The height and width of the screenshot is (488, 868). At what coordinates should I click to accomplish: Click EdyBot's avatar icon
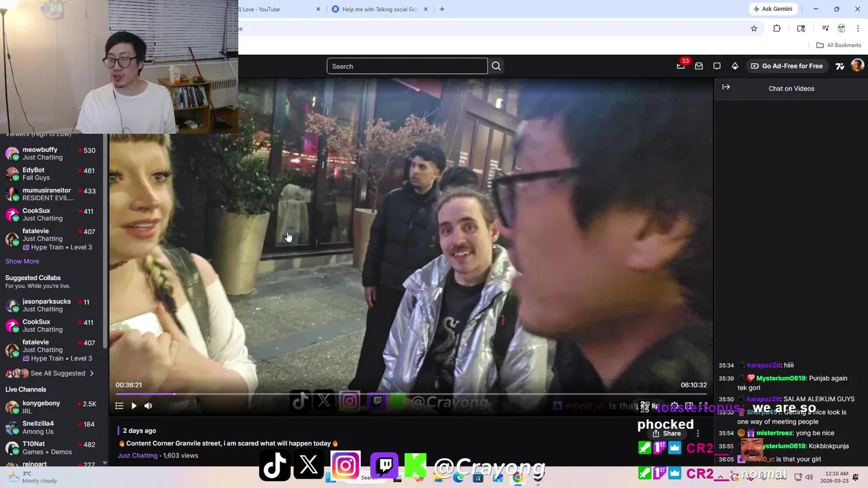pos(12,174)
